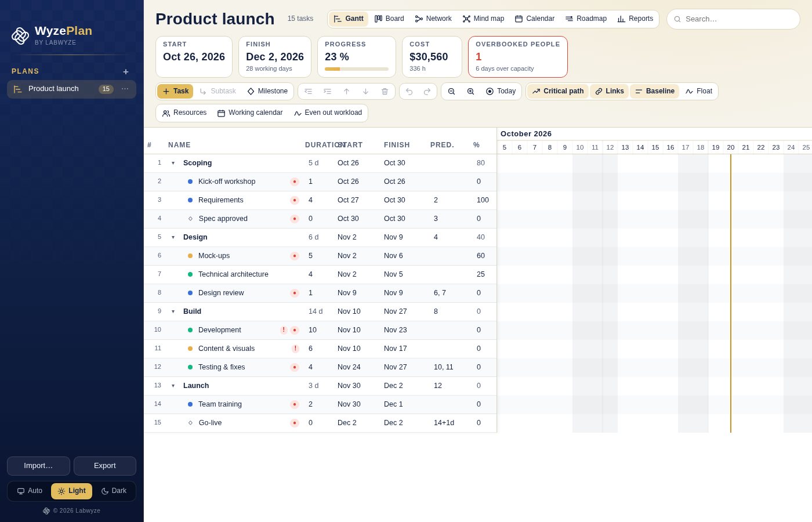812x522 pixels.
Task: Add a new plan with plus icon
Action: [x=126, y=72]
